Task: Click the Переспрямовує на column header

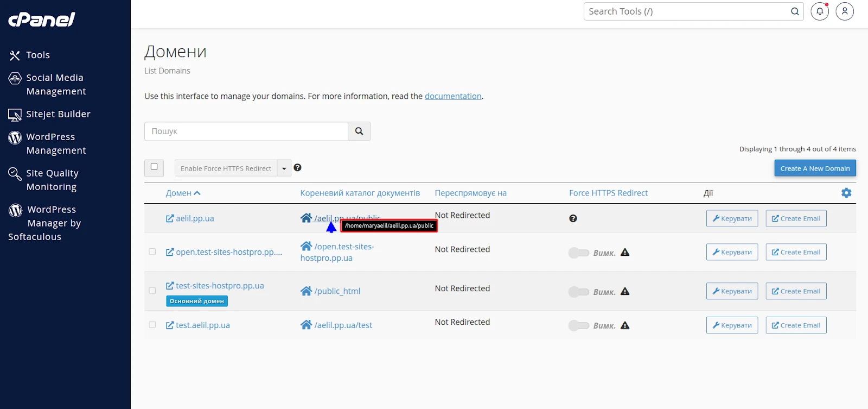Action: coord(470,193)
